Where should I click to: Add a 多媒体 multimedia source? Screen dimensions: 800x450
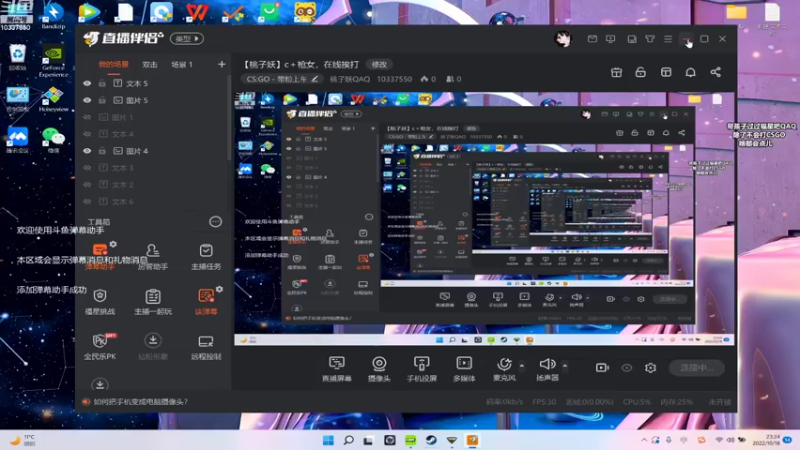[464, 369]
